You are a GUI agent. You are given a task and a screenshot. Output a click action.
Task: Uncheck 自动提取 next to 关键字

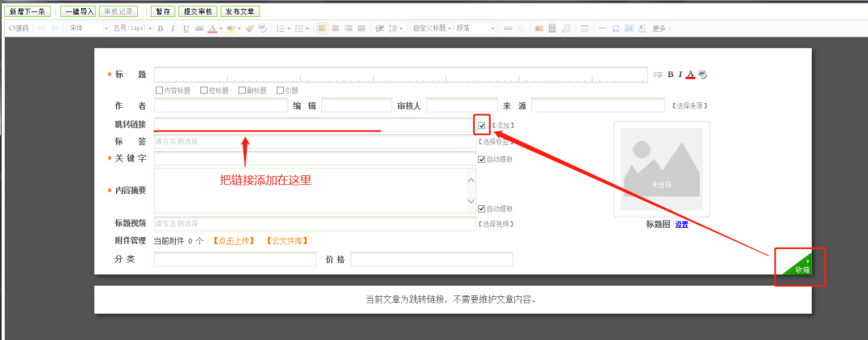482,159
